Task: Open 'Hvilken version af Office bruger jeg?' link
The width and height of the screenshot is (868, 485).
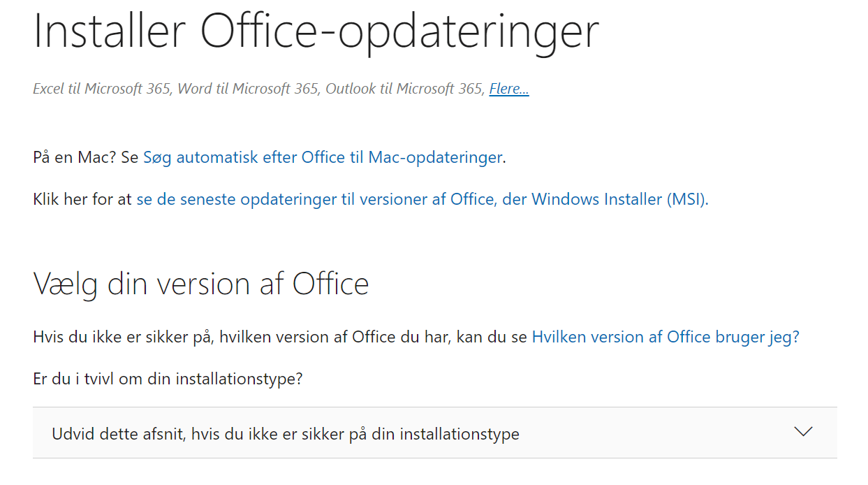Action: [x=665, y=337]
